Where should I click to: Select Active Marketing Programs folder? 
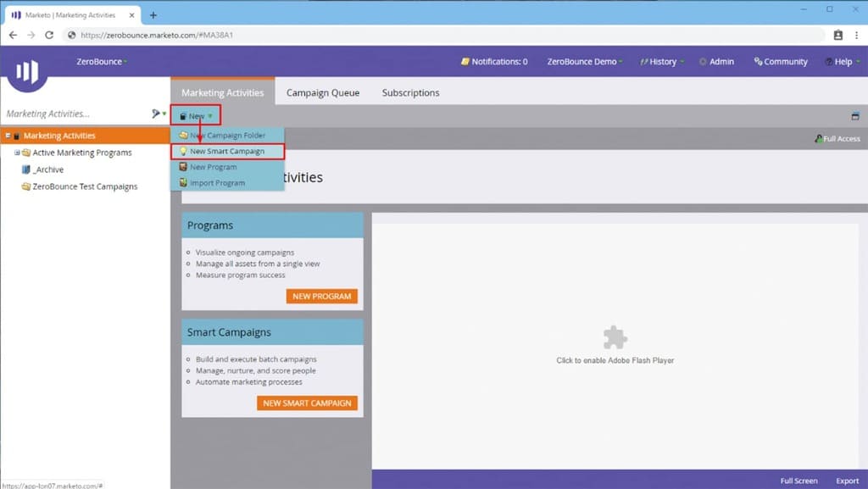82,153
